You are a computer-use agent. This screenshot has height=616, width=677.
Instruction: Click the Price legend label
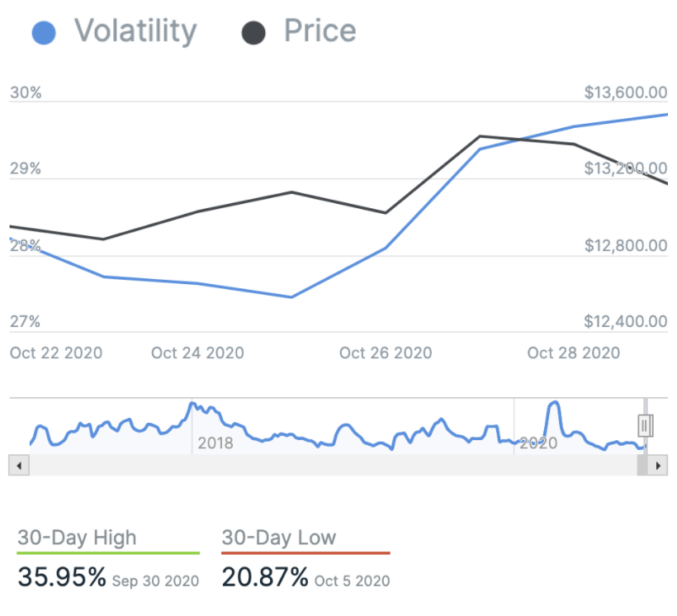tap(320, 31)
